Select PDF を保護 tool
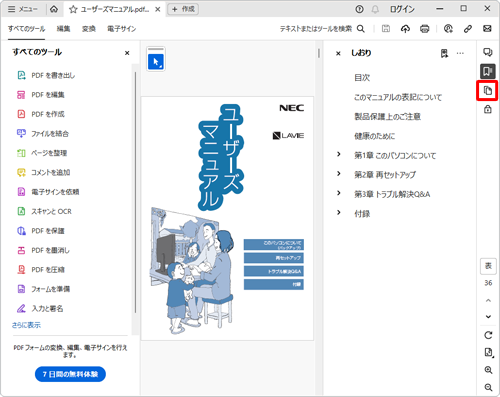This screenshot has height=397, width=500. (x=41, y=231)
